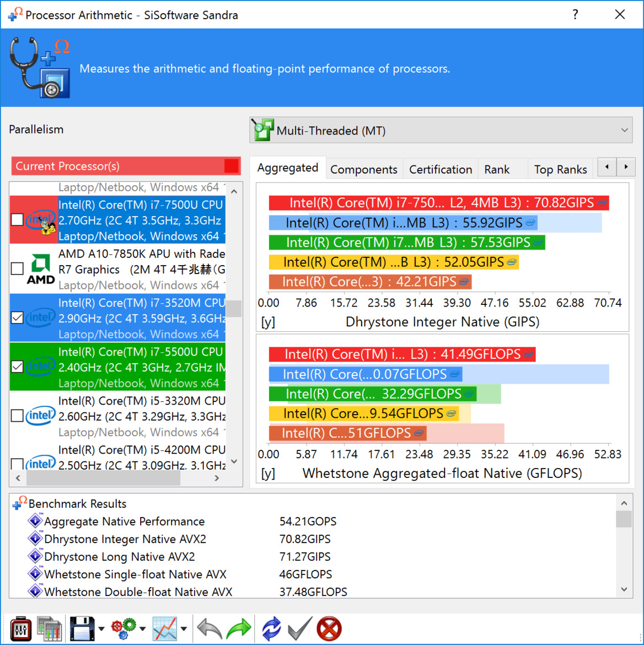Switch to the Certification tab

tap(441, 169)
